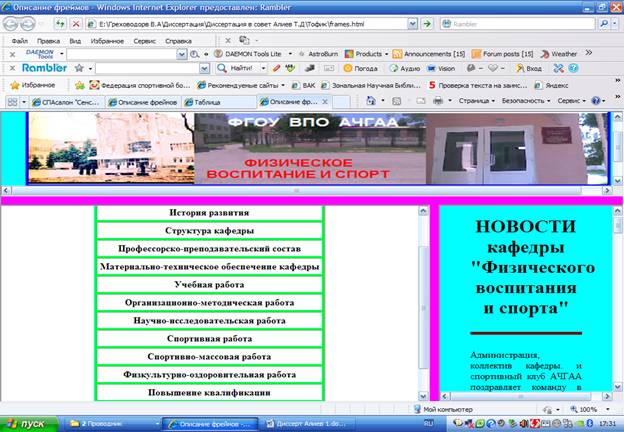Click the news frame scroll down arrow
This screenshot has height=432, width=624.
coord(618,387)
